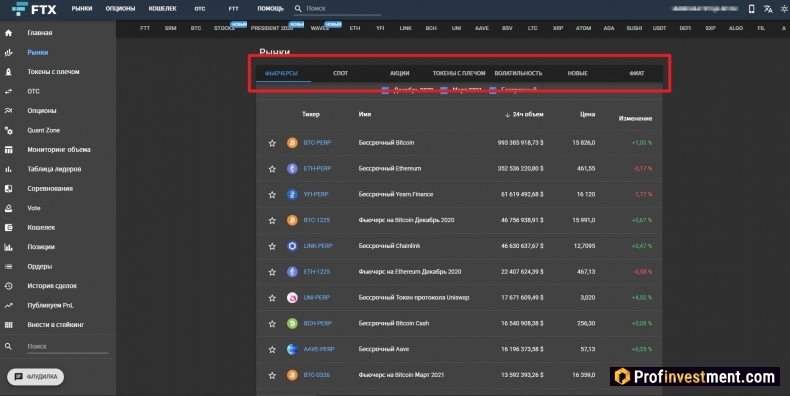Screen dimensions: 790x396
Task: Favorite BCH-PERP with its star
Action: coord(272,323)
